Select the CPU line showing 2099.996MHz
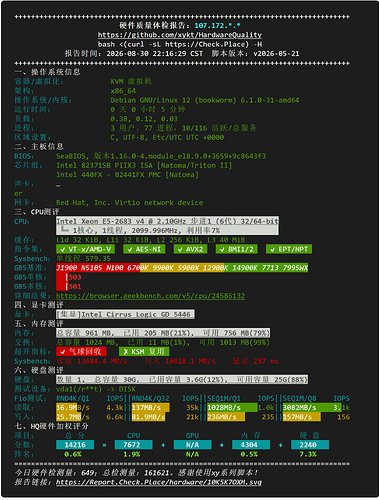This screenshot has width=379, height=500. click(167, 230)
